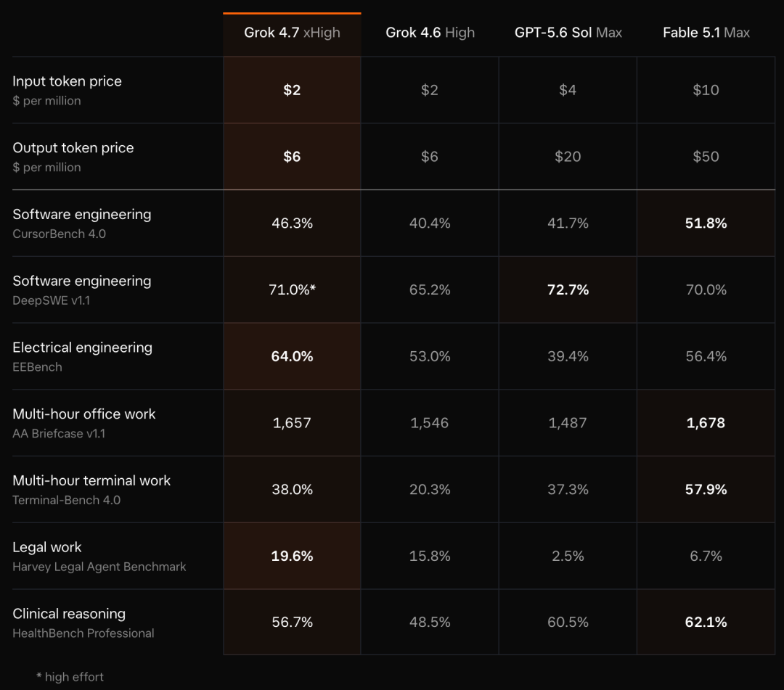Select the DeepSWE v1.1 benchmark label

click(51, 300)
